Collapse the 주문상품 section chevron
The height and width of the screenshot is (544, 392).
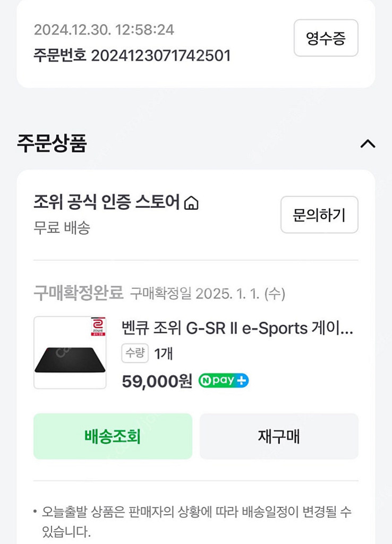(368, 143)
